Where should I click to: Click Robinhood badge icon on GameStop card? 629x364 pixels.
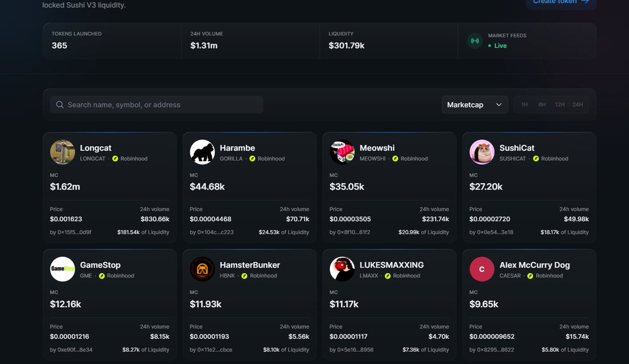[x=102, y=276]
